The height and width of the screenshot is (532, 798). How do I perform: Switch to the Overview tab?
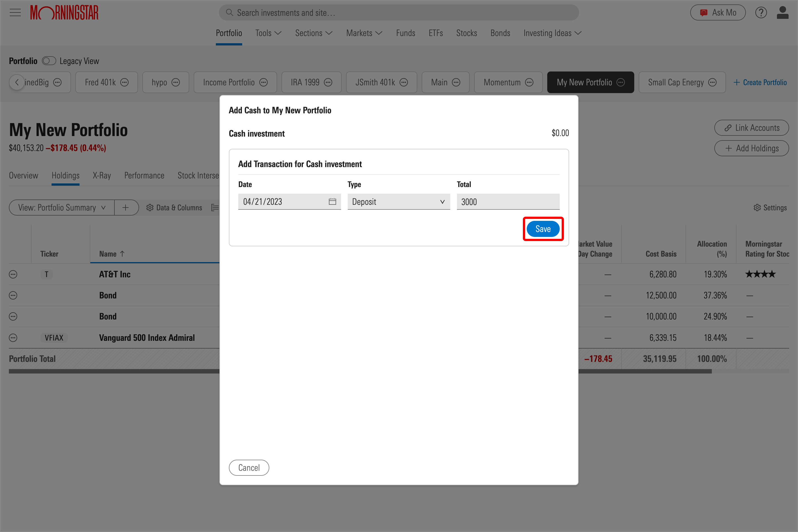[23, 175]
